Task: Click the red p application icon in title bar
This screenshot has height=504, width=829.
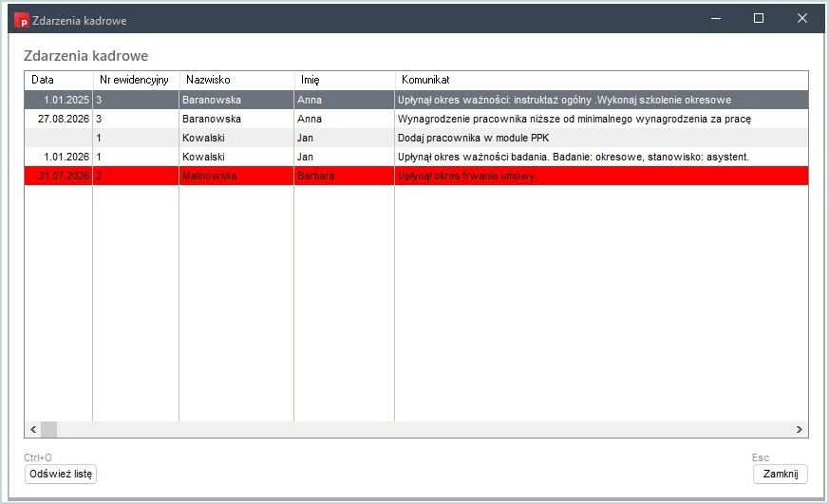Action: (x=22, y=21)
